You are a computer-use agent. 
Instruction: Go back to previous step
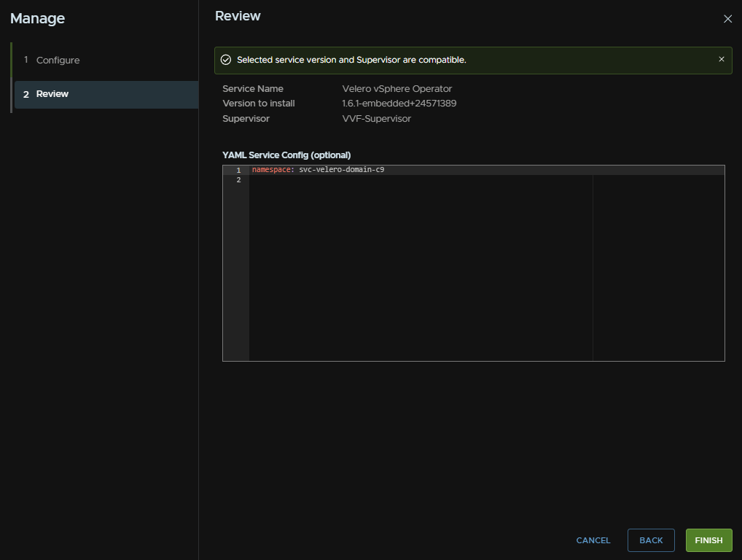pyautogui.click(x=651, y=540)
